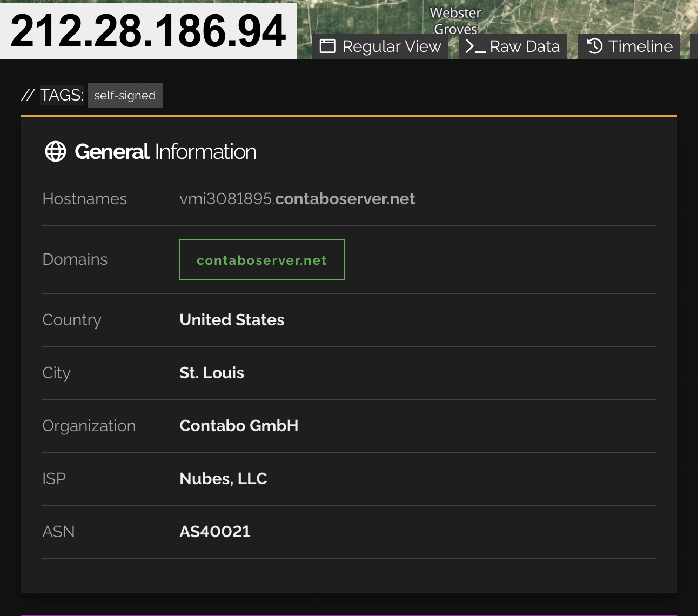Click the Domains row label
This screenshot has width=698, height=616.
point(75,259)
